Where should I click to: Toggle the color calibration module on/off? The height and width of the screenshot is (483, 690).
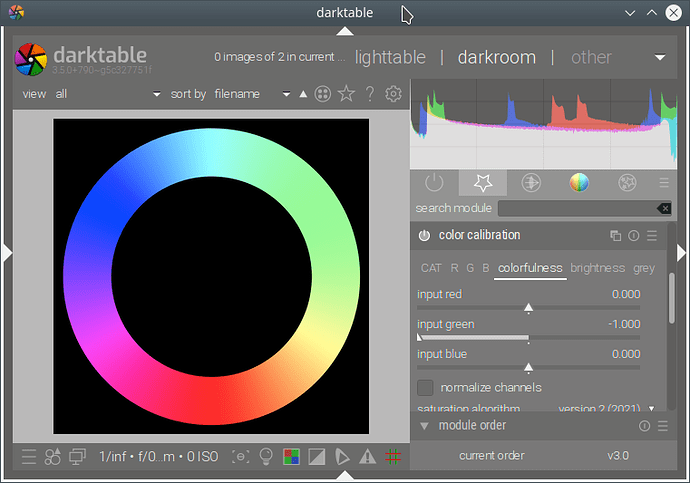(x=424, y=236)
